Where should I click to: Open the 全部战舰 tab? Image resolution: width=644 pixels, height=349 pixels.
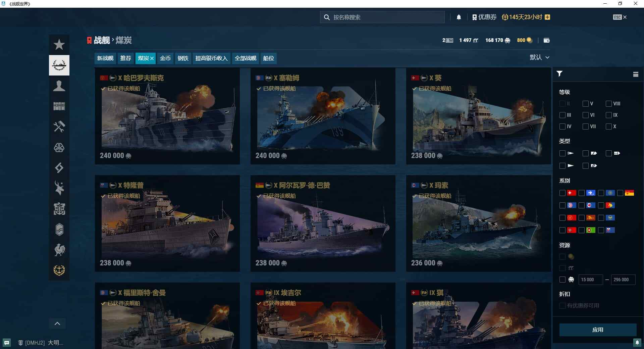(245, 58)
